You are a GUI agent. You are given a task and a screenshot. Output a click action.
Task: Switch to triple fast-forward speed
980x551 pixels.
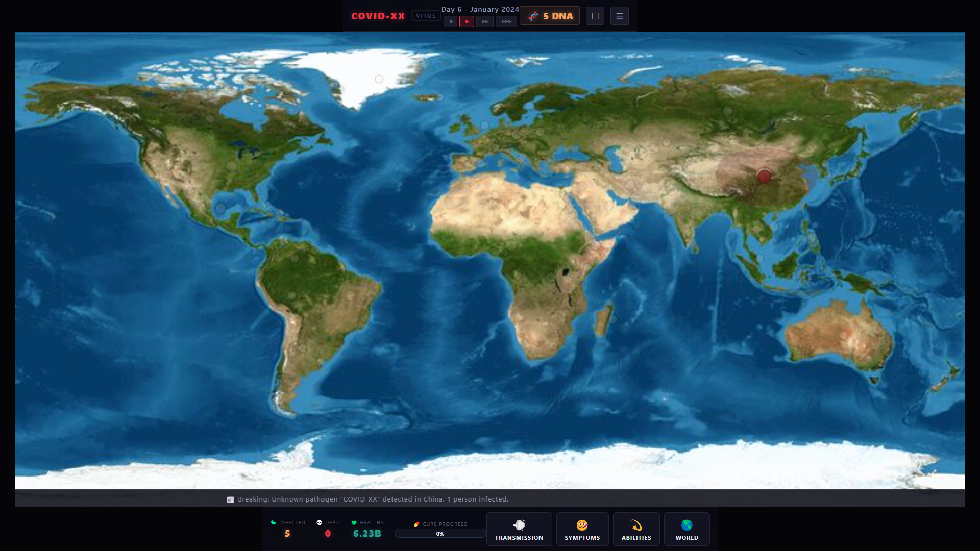pyautogui.click(x=506, y=22)
